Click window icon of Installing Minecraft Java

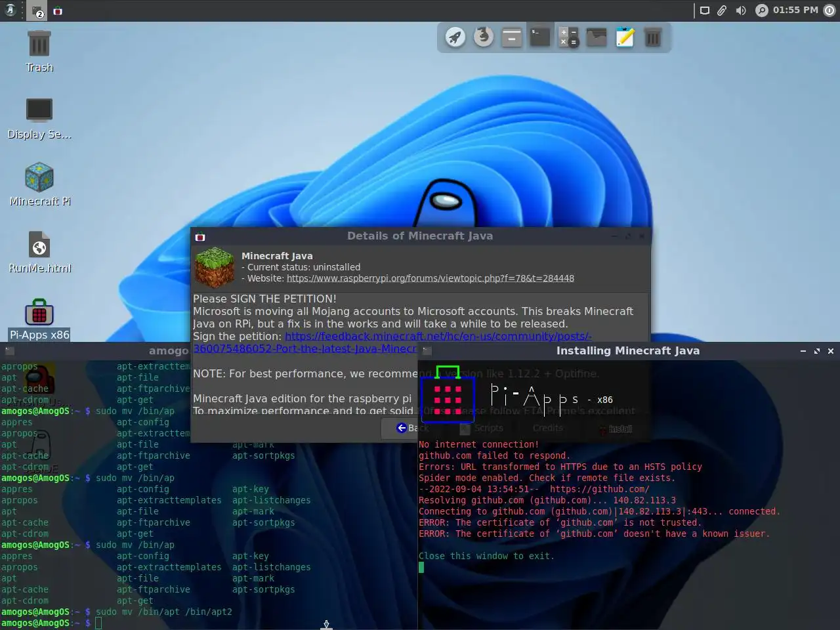coord(427,351)
